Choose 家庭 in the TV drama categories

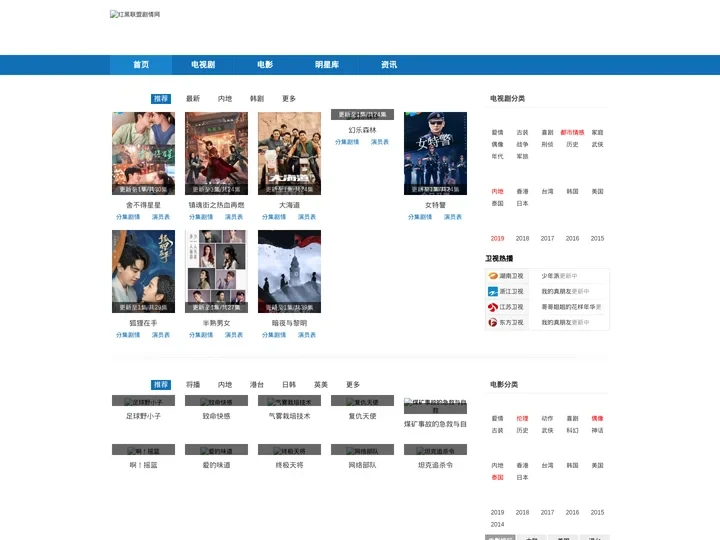tap(597, 133)
